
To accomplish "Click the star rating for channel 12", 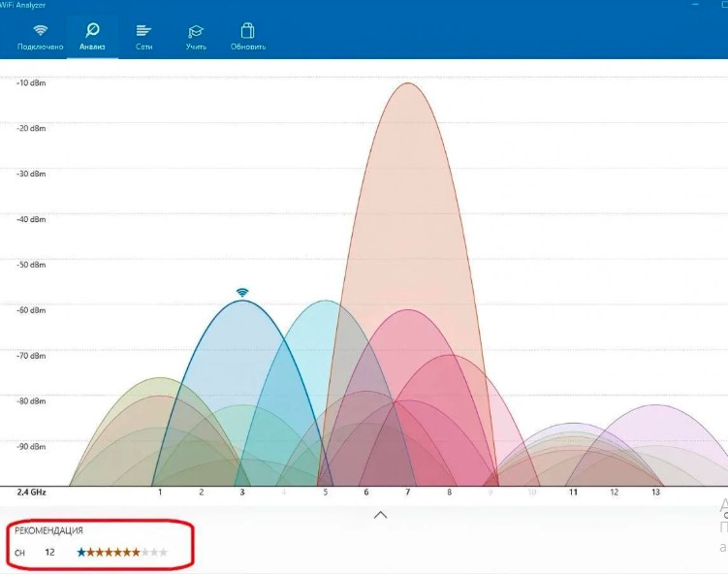I will (x=122, y=553).
